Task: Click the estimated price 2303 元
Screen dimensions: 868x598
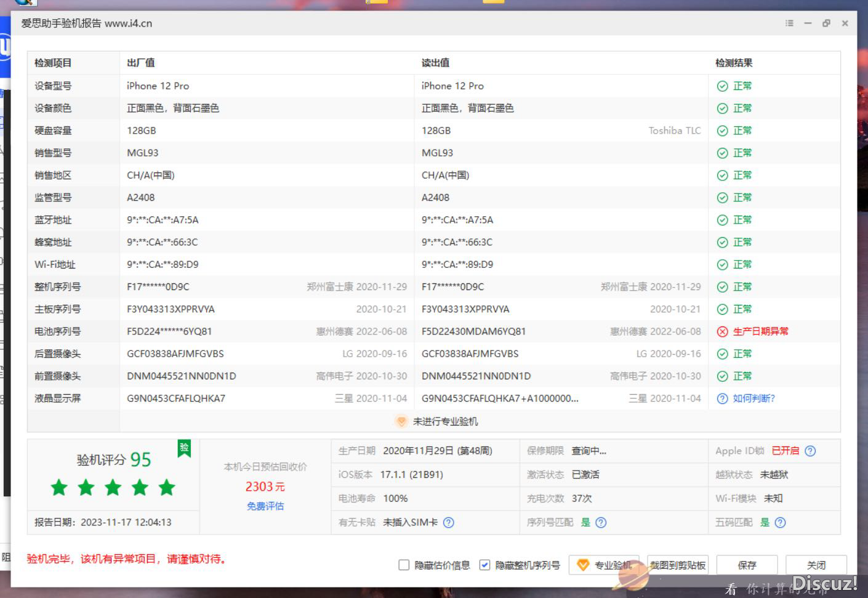Action: point(265,487)
